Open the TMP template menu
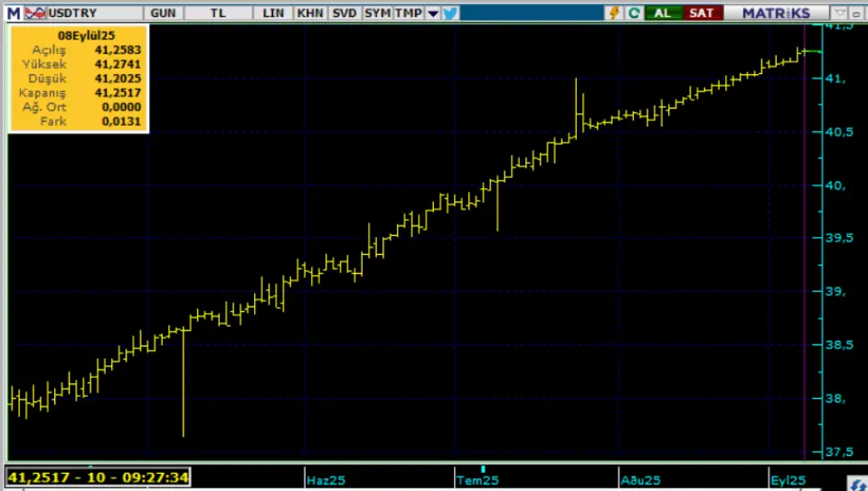 pyautogui.click(x=407, y=13)
